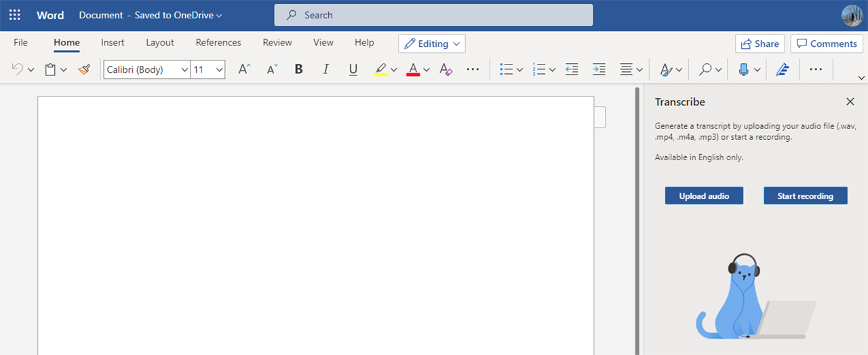Viewport: 868px width, 355px height.
Task: Apply red font color
Action: pyautogui.click(x=413, y=69)
